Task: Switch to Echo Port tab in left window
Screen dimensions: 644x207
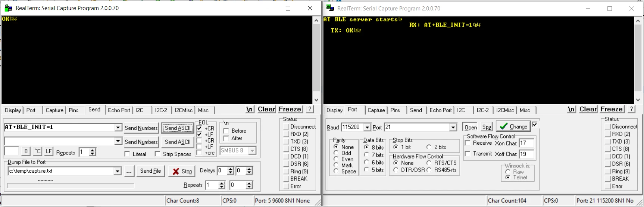Action: (x=119, y=110)
